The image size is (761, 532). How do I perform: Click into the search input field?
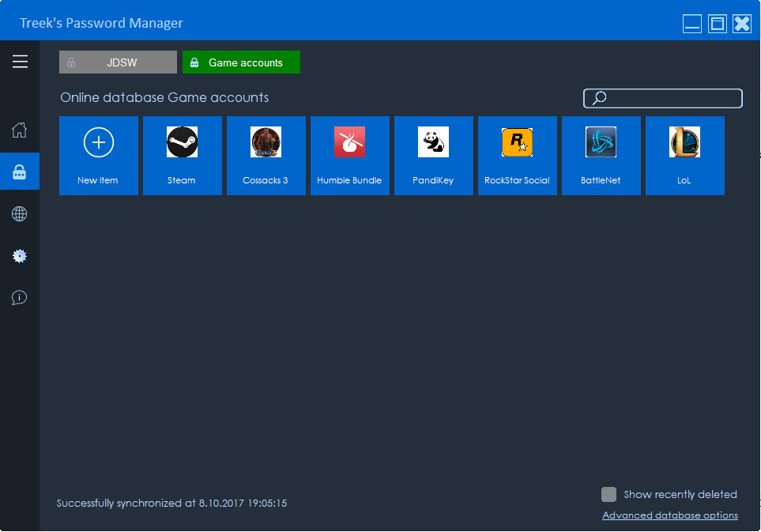click(x=662, y=98)
